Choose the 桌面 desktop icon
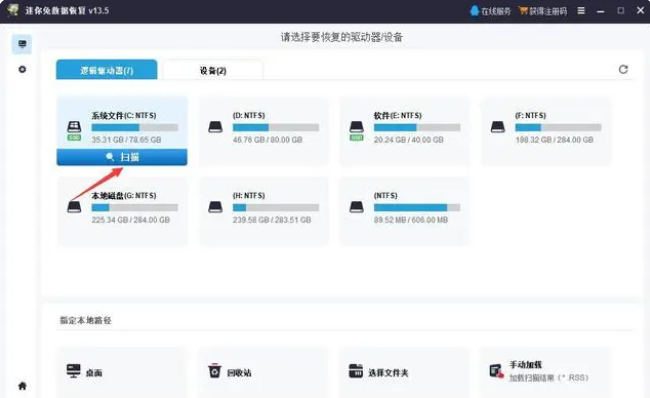This screenshot has height=398, width=650. click(x=73, y=371)
